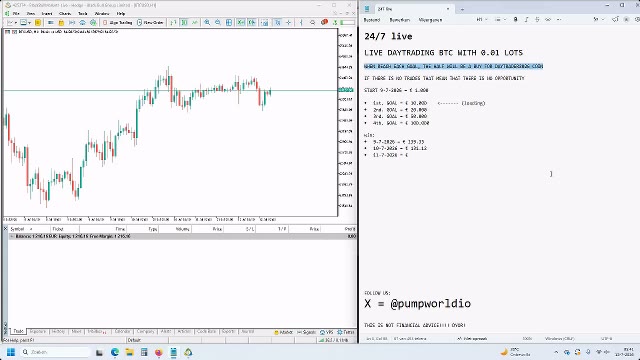Click the insert link icon in Notepad
The image size is (640, 360).
click(548, 20)
